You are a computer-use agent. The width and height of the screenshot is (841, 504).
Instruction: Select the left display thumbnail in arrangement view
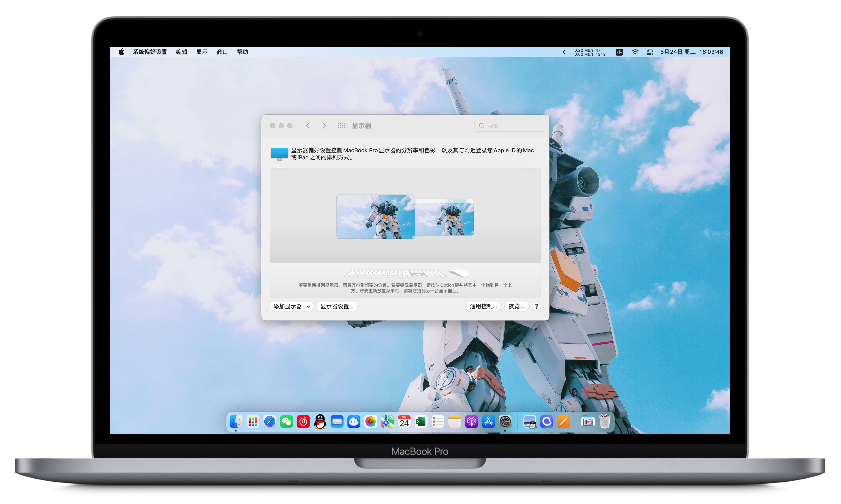pyautogui.click(x=375, y=216)
